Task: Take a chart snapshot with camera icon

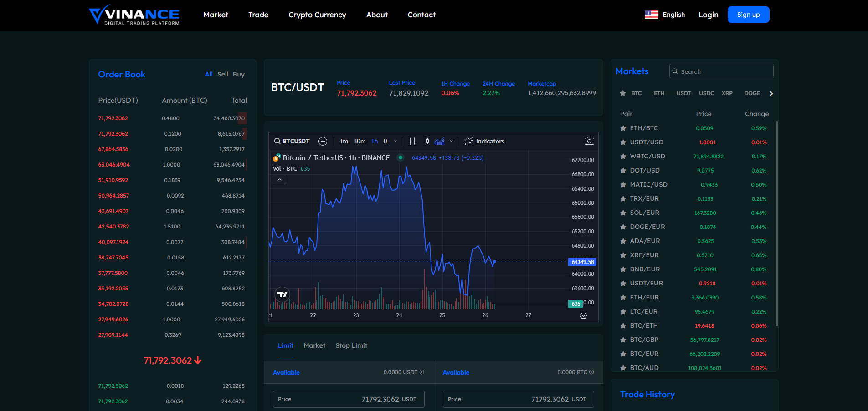Action: (x=589, y=141)
